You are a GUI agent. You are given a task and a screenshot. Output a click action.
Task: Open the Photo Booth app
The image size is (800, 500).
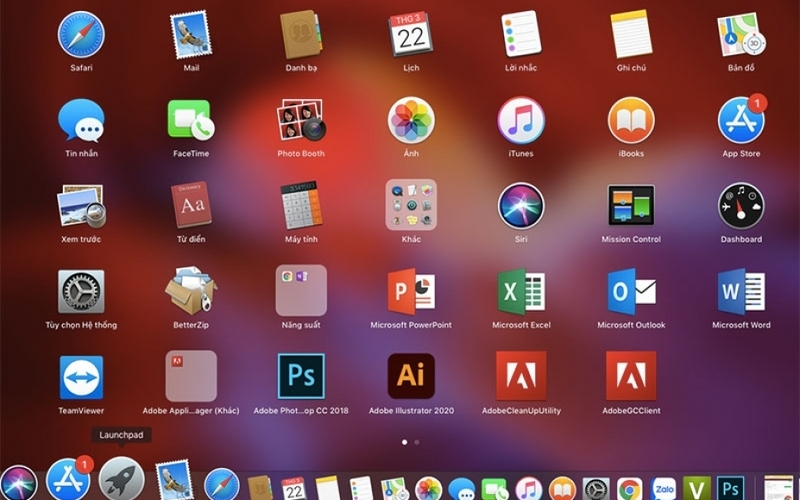tap(301, 120)
